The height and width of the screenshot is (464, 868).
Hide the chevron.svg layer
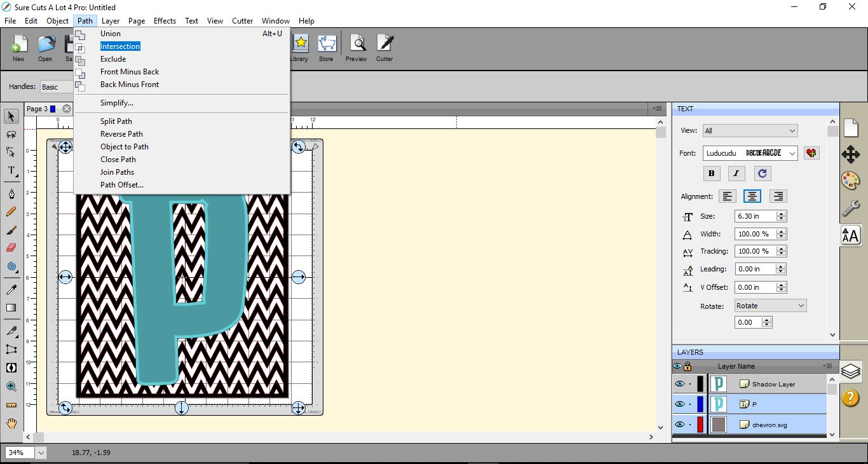coord(680,425)
